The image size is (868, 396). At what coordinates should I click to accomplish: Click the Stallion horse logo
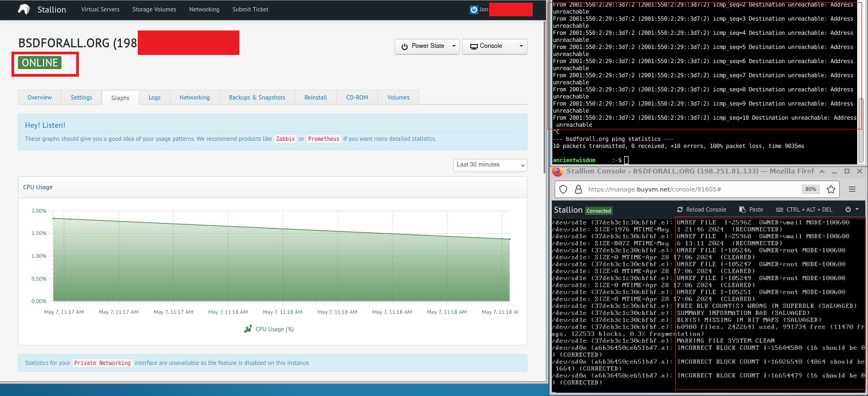tap(24, 9)
